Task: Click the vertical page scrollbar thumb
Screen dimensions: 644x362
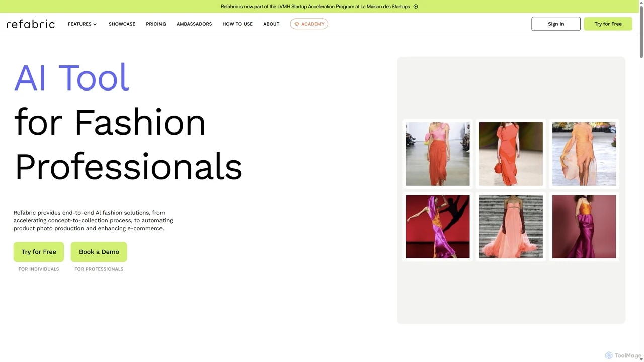Action: pos(641,31)
